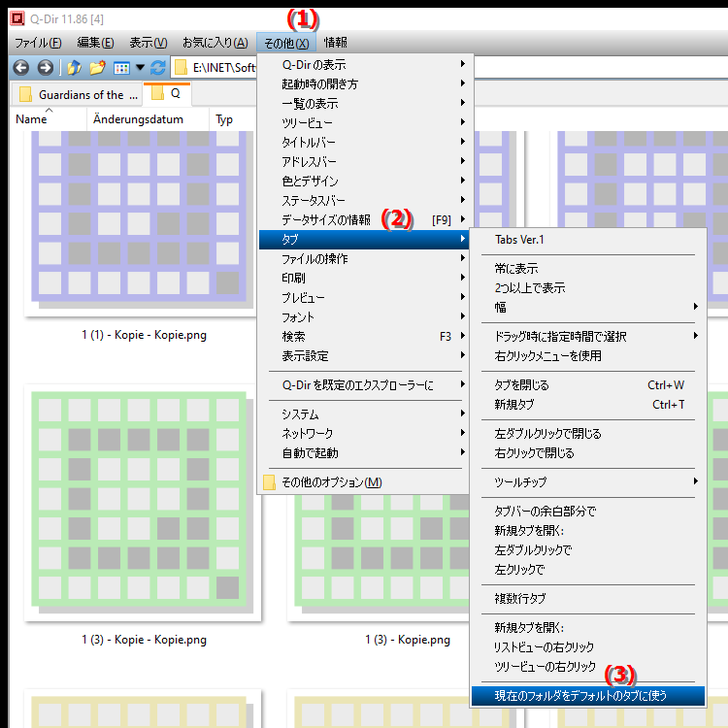Open Q-Dir を既定のエクスプローラーに submenu
This screenshot has height=728, width=728.
coord(364,385)
